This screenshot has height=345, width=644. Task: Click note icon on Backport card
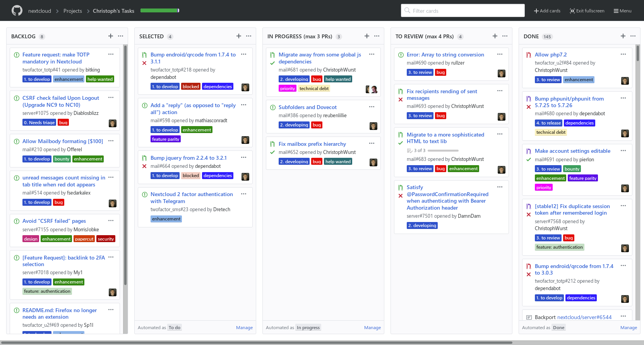(529, 318)
